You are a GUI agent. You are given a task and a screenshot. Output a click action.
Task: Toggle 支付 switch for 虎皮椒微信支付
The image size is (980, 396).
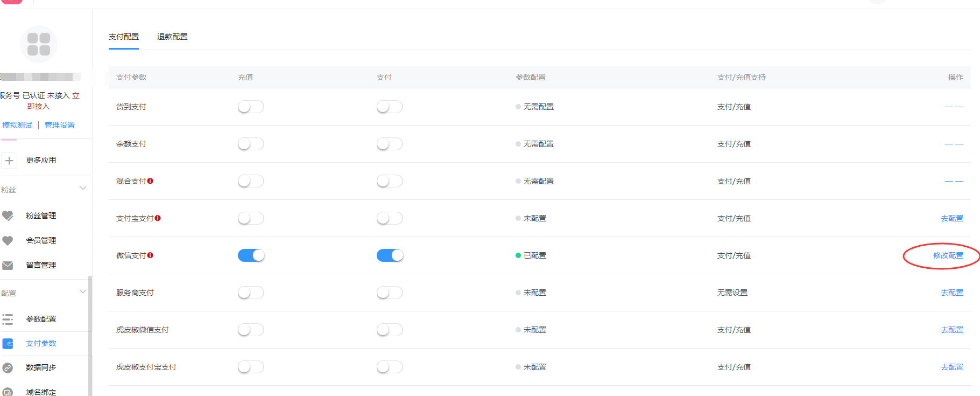pyautogui.click(x=390, y=330)
